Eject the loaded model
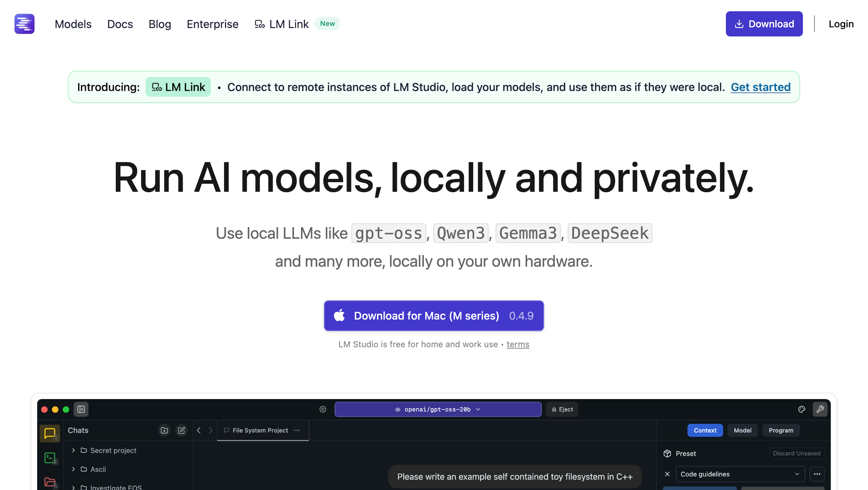This screenshot has height=490, width=868. tap(562, 409)
